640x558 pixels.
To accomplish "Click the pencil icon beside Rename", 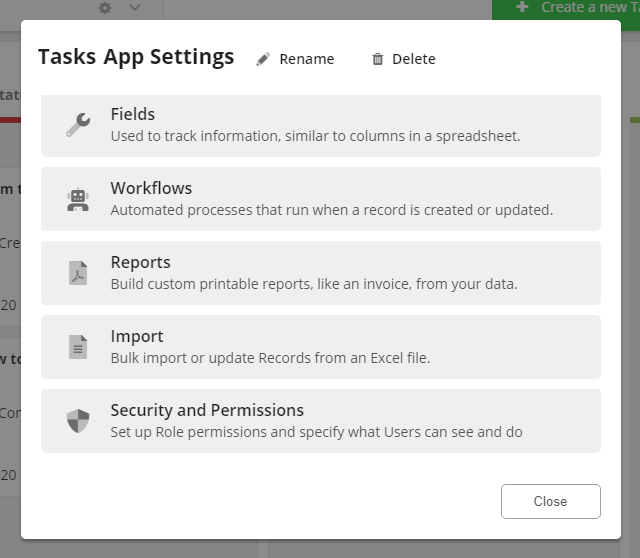I will point(263,59).
